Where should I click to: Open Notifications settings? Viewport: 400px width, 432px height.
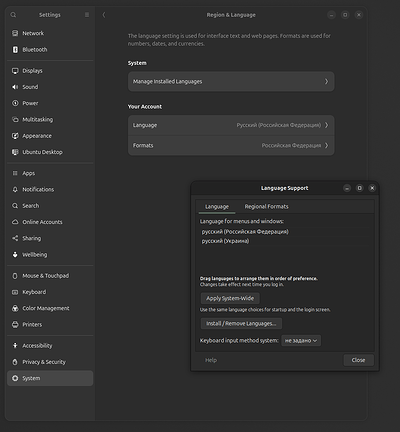(50, 189)
